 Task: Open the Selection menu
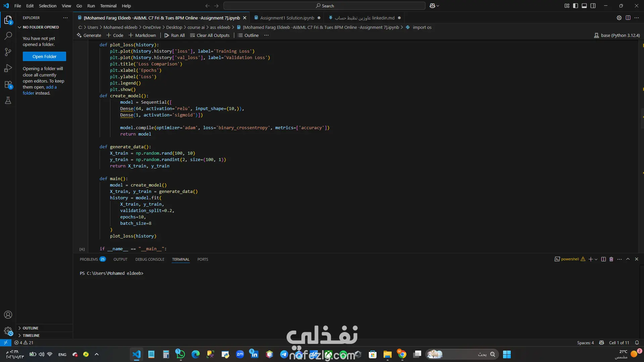48,6
